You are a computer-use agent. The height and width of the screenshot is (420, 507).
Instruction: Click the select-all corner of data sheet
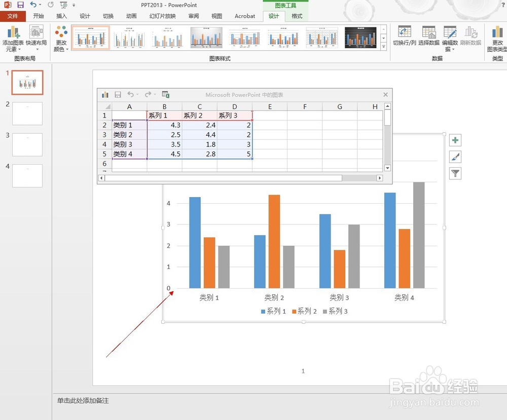pos(105,106)
